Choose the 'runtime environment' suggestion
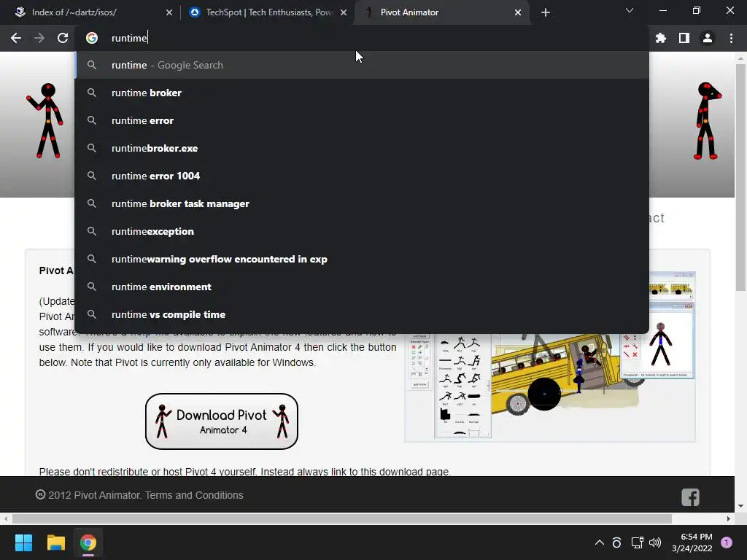The image size is (747, 560). 362,287
